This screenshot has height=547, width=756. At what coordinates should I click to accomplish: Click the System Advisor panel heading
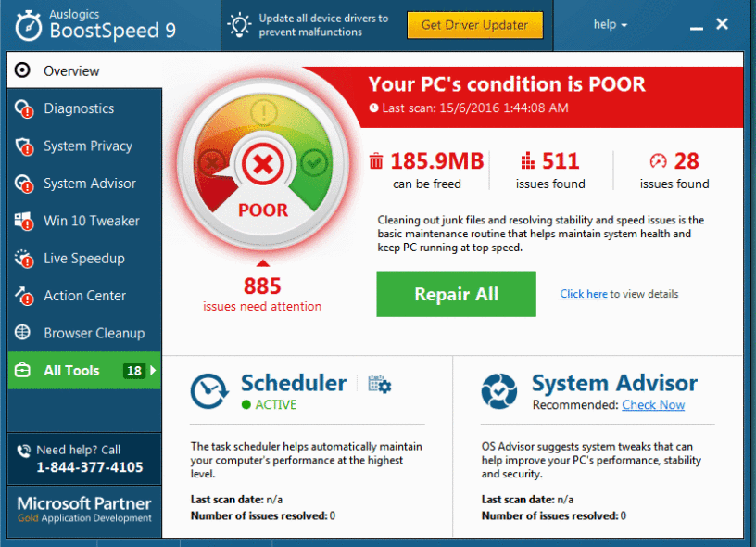(x=614, y=384)
